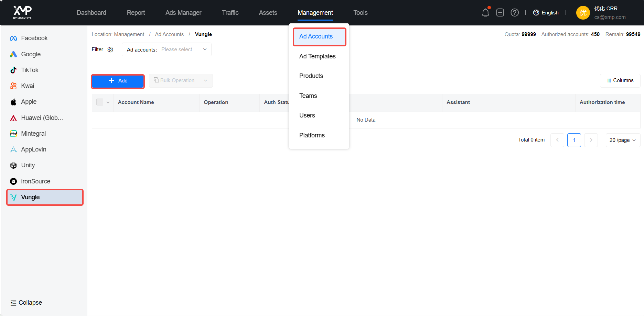Click the Assistant column header
The width and height of the screenshot is (644, 316).
tap(458, 102)
